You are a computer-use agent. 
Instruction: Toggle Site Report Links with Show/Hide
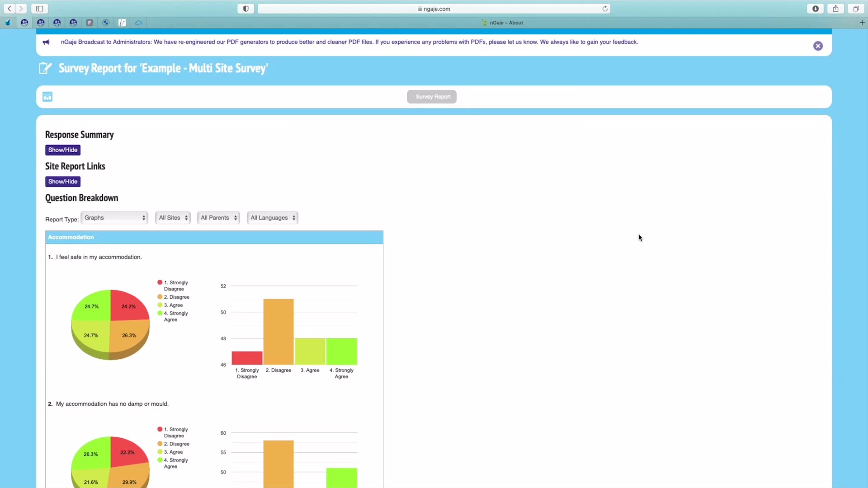(63, 182)
